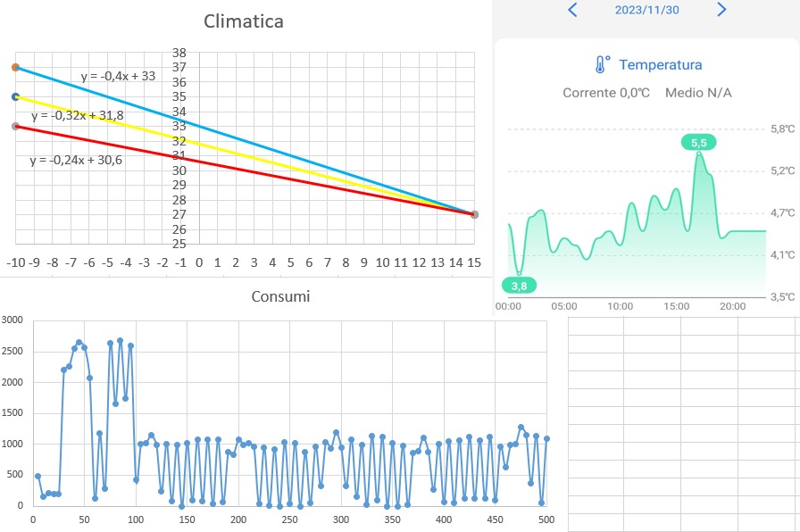The image size is (800, 532).
Task: Click the 2500 label on the Consumi axis
Action: [12, 351]
